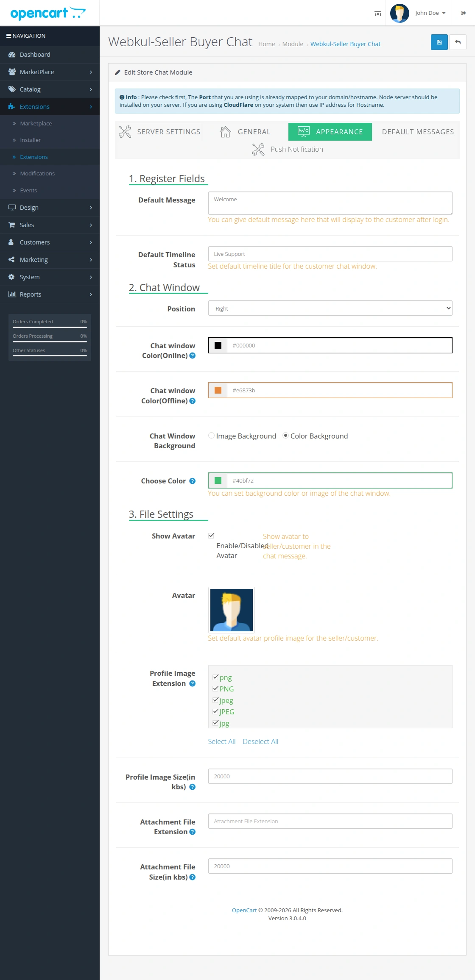Click the hamburger NAVIGATION icon

click(x=8, y=36)
